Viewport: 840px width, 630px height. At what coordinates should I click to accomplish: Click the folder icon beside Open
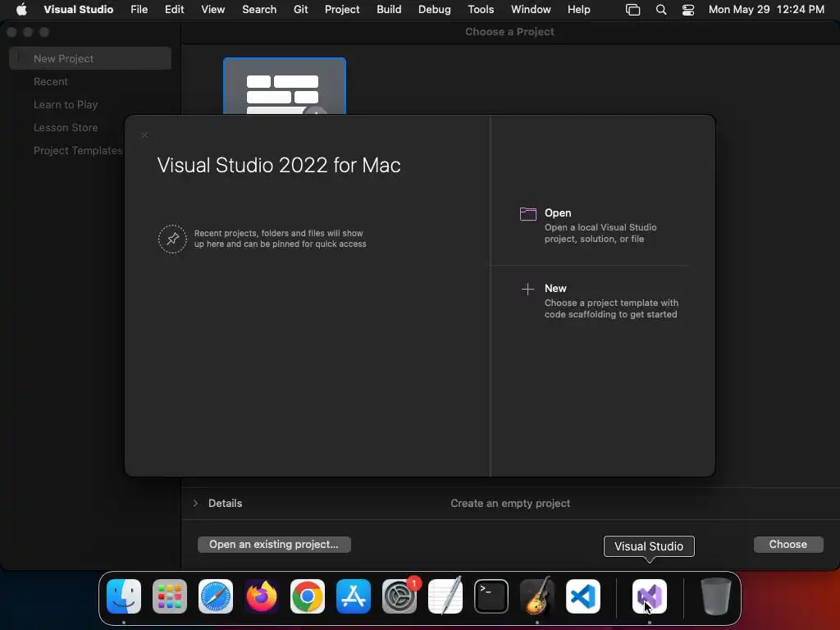[x=527, y=214]
